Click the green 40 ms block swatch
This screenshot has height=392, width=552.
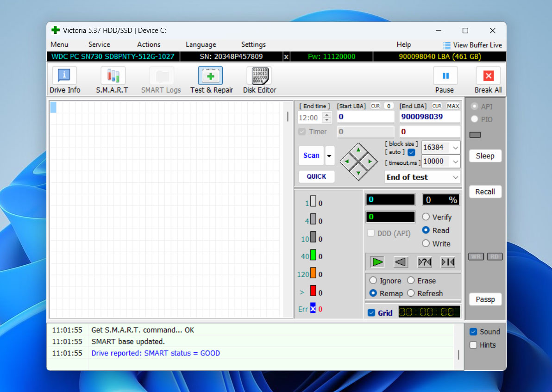(x=313, y=255)
